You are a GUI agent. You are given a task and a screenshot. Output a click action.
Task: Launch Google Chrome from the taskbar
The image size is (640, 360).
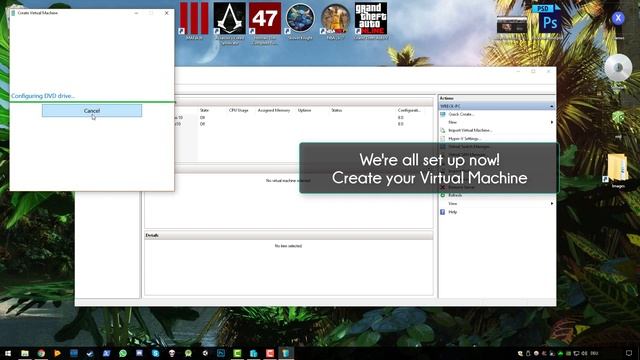[41, 353]
